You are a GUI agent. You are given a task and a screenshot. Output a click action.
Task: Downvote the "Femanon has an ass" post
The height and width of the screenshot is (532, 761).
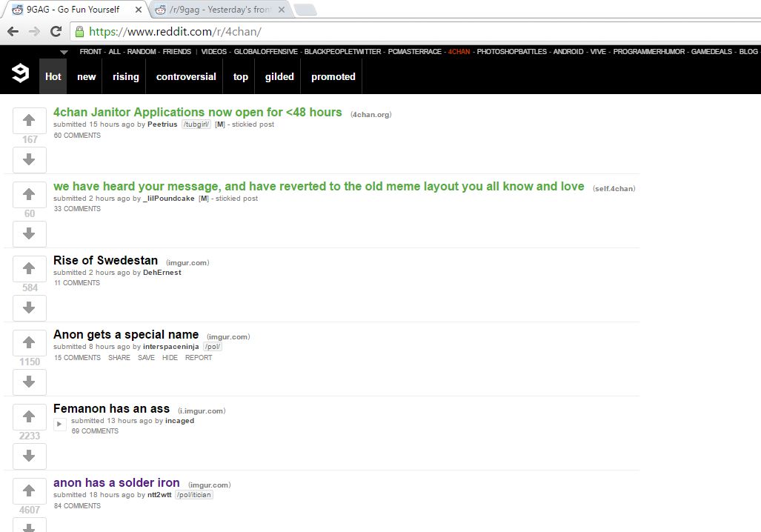[x=29, y=456]
